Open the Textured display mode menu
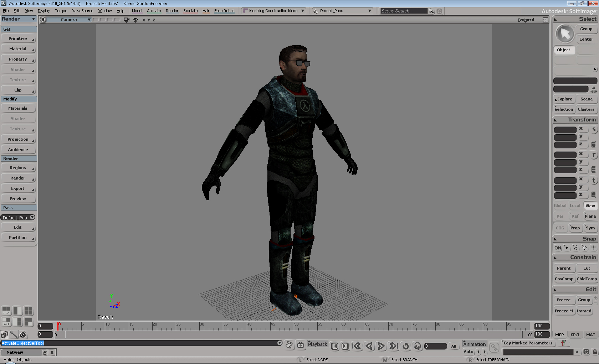599x364 pixels. coord(526,20)
